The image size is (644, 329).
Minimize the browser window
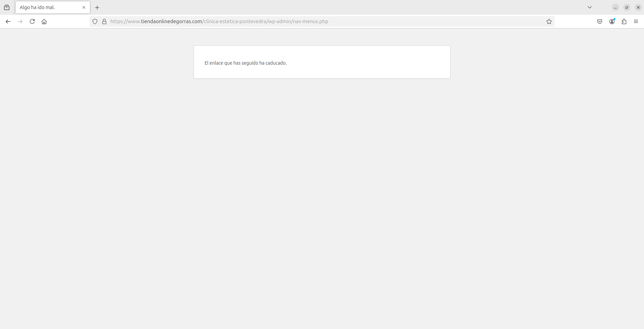[x=615, y=7]
